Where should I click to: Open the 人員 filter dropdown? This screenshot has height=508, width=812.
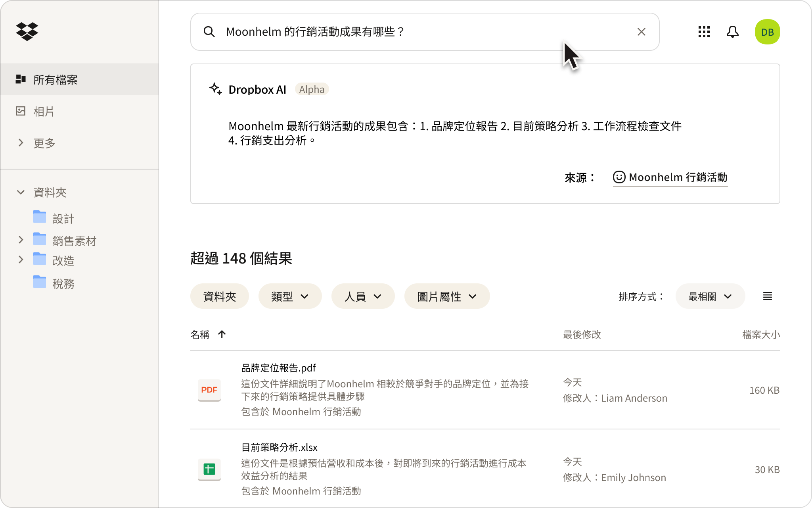(x=363, y=296)
